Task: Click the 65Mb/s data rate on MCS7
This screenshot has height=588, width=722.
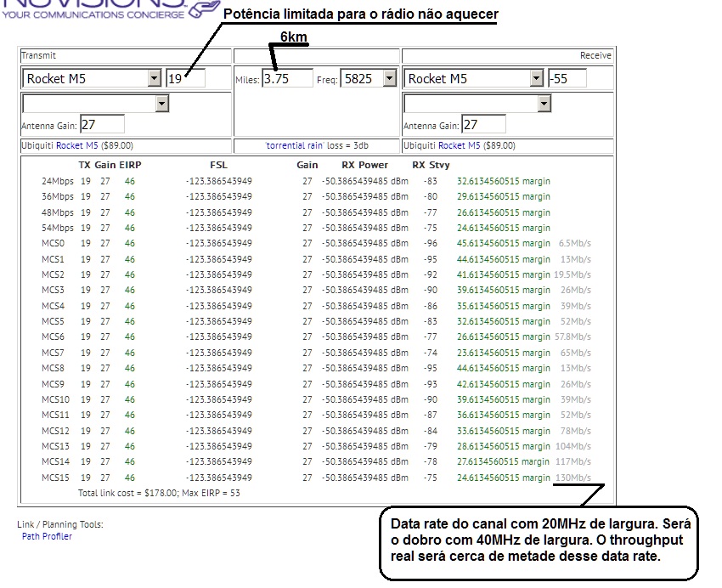Action: tap(576, 353)
